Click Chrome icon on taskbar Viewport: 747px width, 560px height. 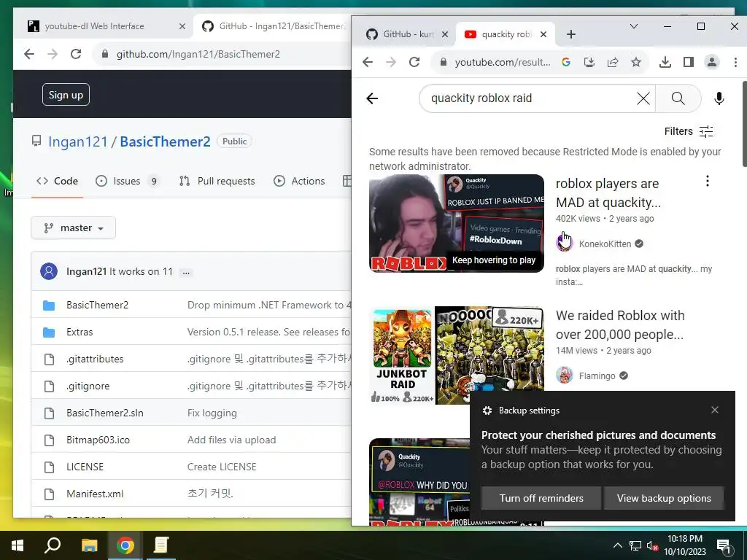point(125,545)
